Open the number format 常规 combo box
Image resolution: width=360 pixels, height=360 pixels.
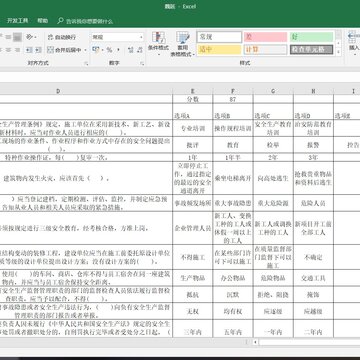pos(118,37)
